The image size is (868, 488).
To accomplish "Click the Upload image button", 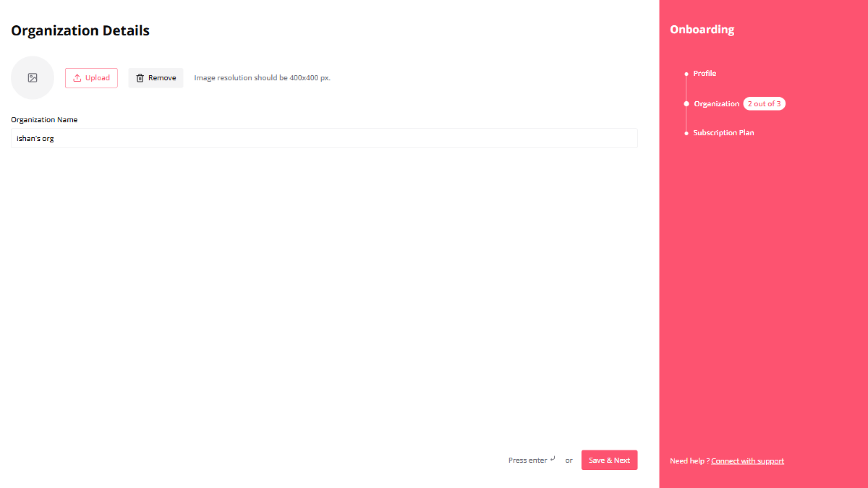I will click(90, 77).
